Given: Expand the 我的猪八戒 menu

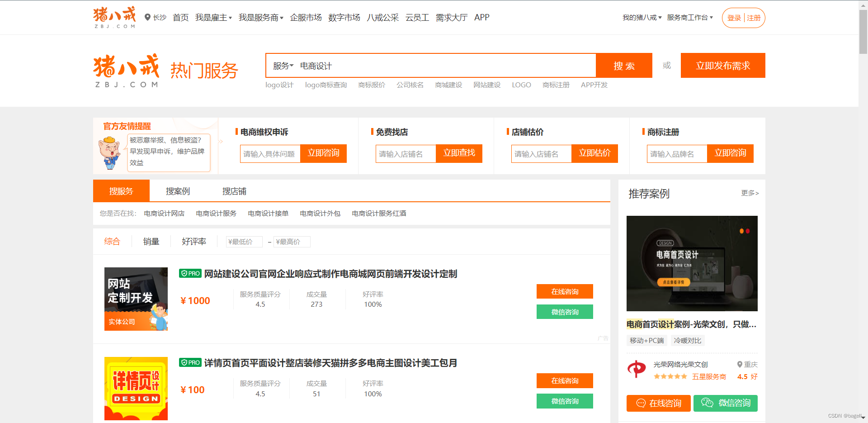Looking at the screenshot, I should tap(642, 17).
